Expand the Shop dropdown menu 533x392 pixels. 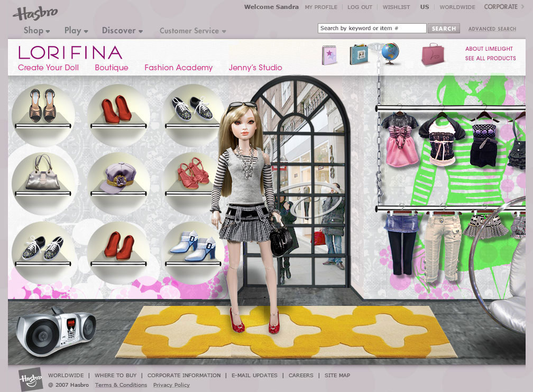click(x=36, y=31)
